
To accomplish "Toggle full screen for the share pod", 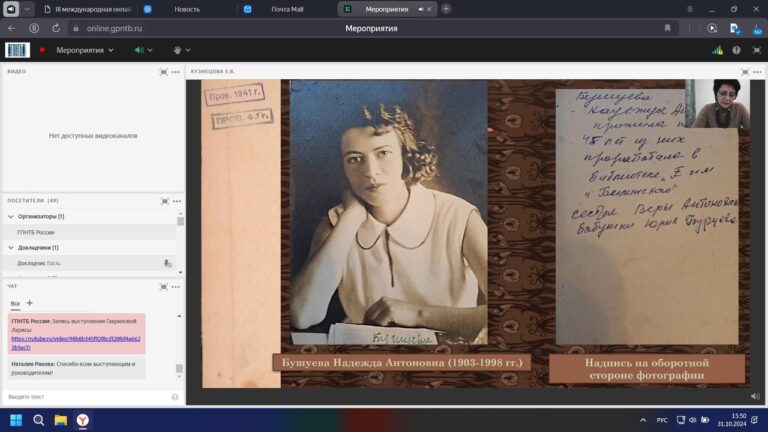I will click(x=745, y=72).
